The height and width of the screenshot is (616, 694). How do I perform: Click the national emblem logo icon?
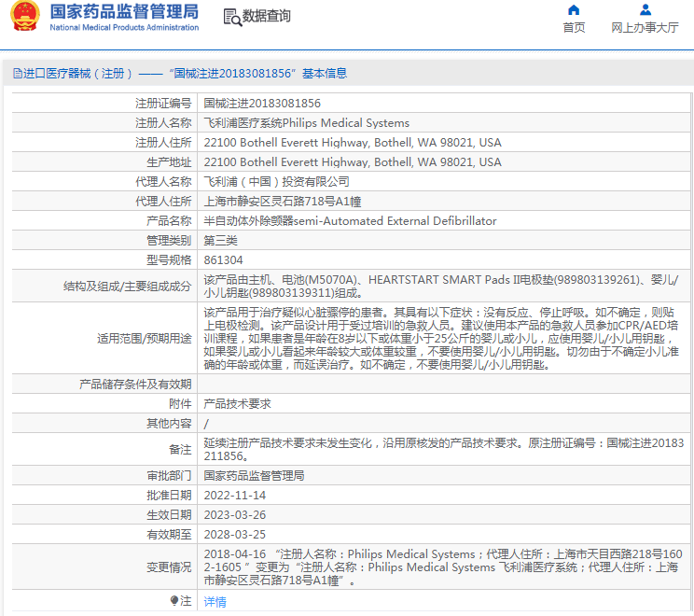click(x=24, y=18)
